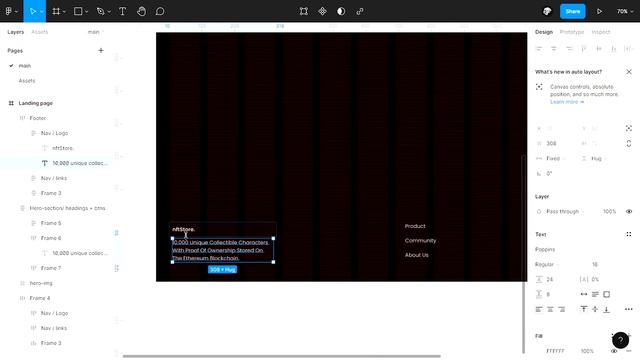The image size is (640, 360).
Task: Switch to the Prototype tab
Action: 572,32
